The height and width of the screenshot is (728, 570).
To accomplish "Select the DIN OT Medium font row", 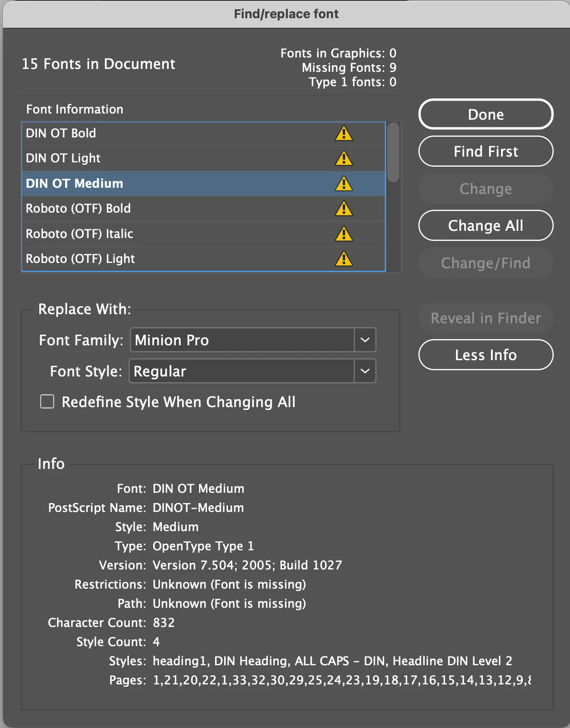I will click(x=204, y=183).
